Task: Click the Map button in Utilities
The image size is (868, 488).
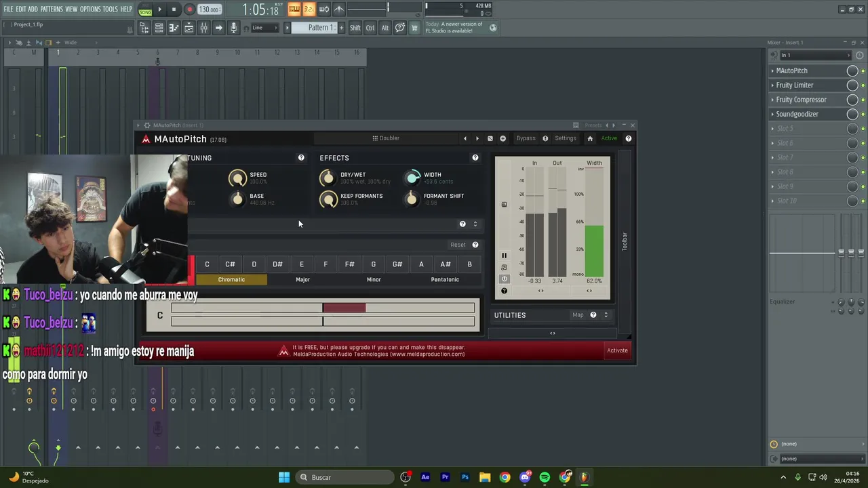Action: click(578, 315)
